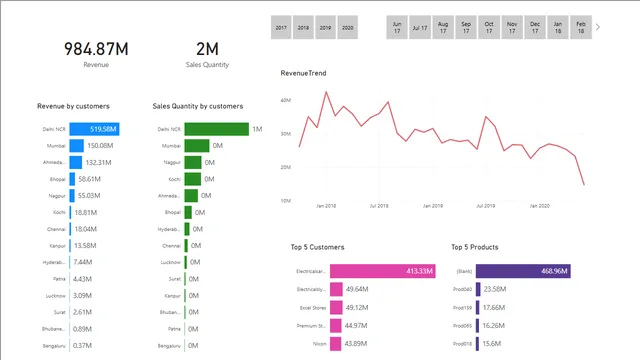Select the Kochi green quantity bar
The height and width of the screenshot is (360, 640).
(193, 179)
